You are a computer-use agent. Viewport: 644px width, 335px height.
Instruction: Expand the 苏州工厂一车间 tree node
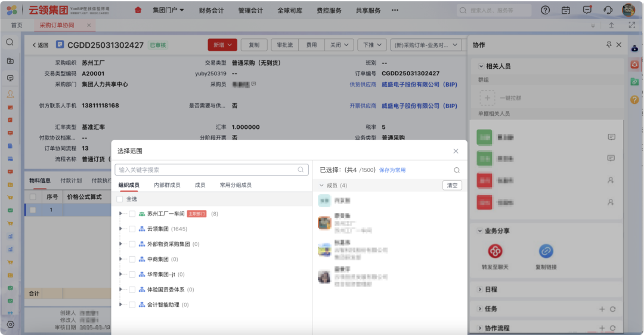click(x=120, y=214)
